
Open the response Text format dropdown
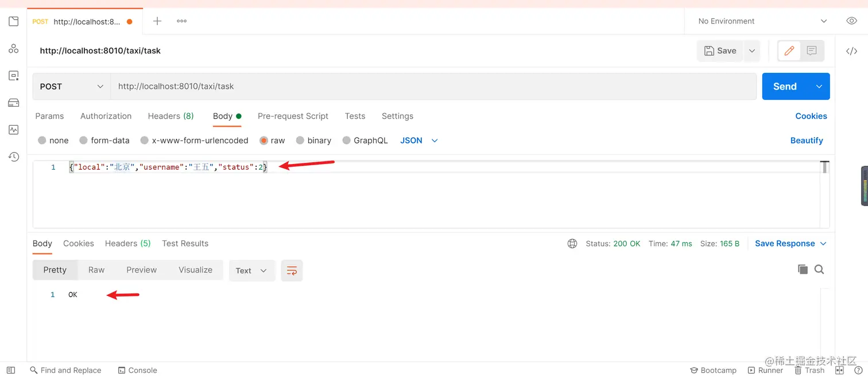click(251, 271)
